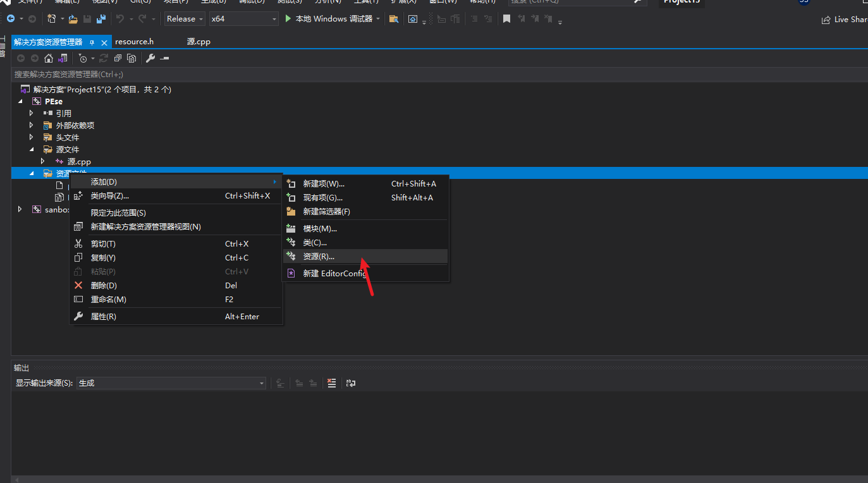The height and width of the screenshot is (483, 868).
Task: Switch to the resource.h tab
Action: click(134, 42)
